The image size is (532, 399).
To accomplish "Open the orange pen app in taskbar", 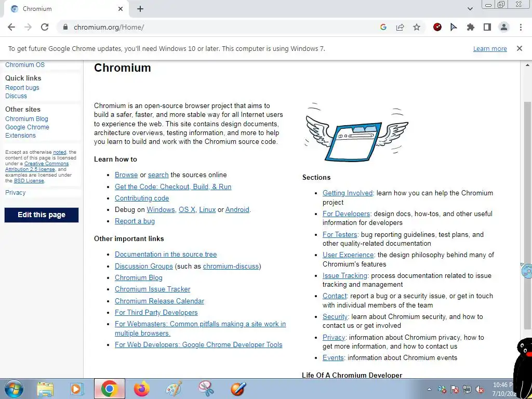I will pyautogui.click(x=238, y=389).
